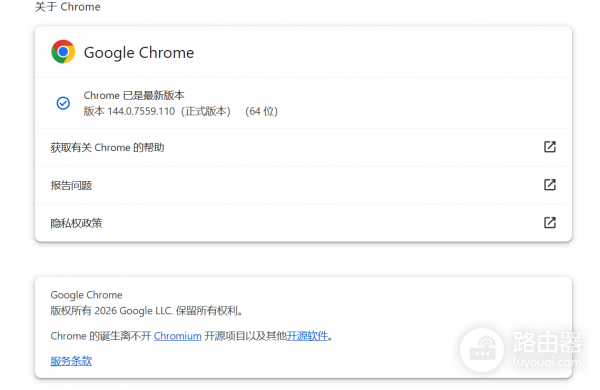Open the 服务条款 link
Image resolution: width=600 pixels, height=390 pixels.
coord(71,361)
